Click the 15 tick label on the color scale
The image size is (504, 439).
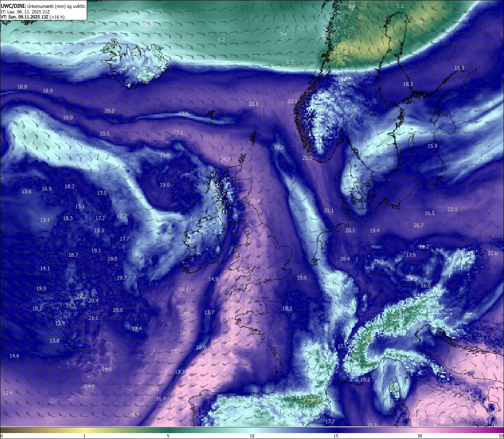[336, 436]
